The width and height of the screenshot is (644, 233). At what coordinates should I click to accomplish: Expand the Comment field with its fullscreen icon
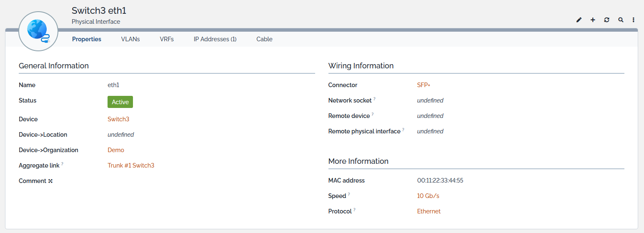click(50, 181)
